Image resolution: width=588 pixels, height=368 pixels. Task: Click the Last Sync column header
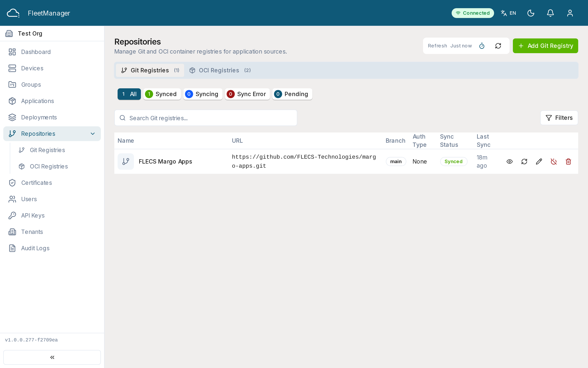click(x=483, y=141)
